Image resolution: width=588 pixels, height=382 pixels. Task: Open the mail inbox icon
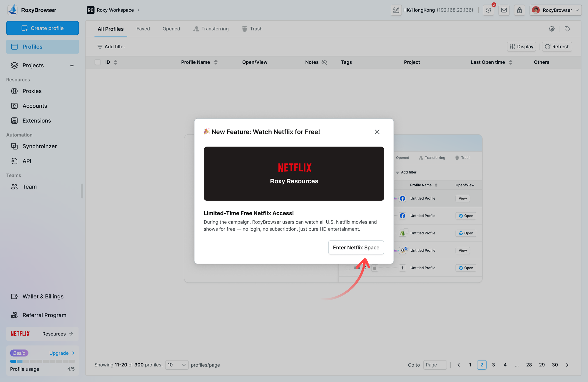pos(504,10)
